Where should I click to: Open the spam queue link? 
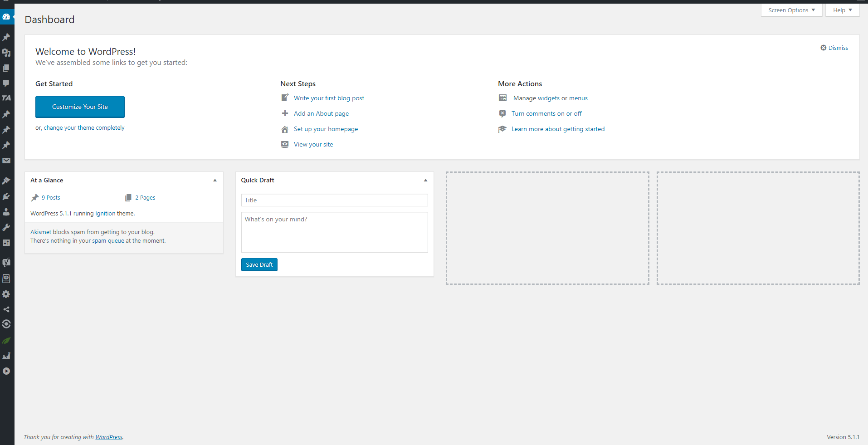(108, 241)
